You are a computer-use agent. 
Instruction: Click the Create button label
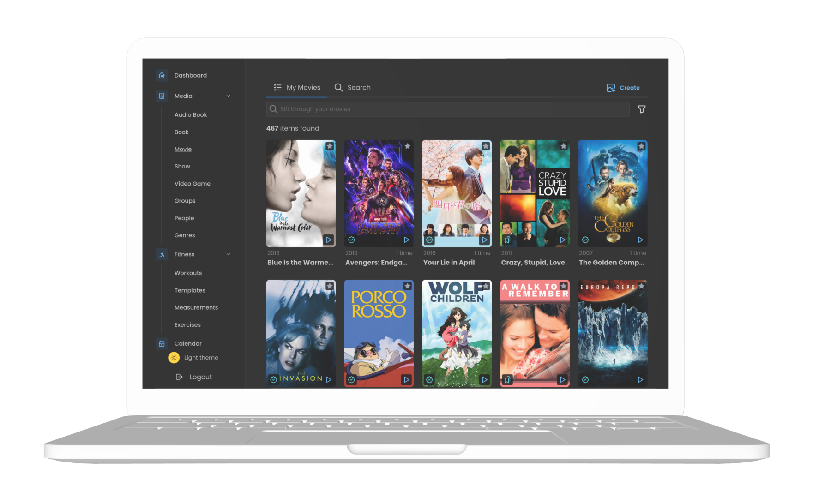click(x=630, y=88)
